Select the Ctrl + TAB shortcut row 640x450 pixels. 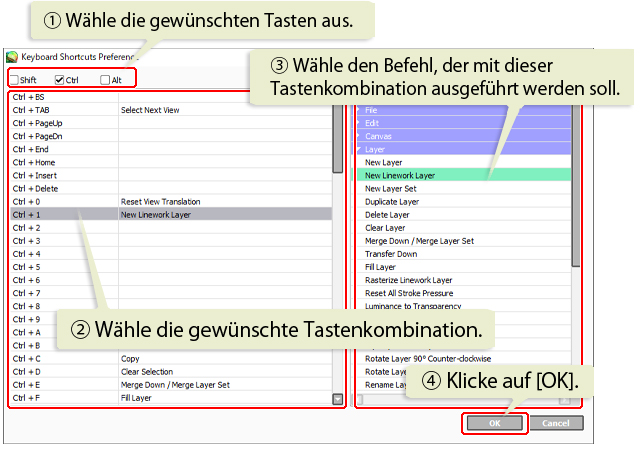pyautogui.click(x=170, y=110)
